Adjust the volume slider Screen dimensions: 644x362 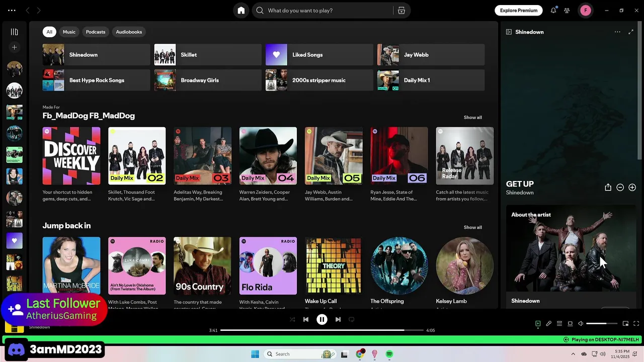pos(602,324)
